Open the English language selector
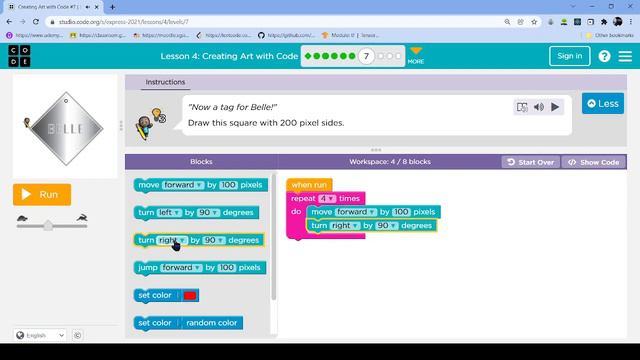 [40, 336]
